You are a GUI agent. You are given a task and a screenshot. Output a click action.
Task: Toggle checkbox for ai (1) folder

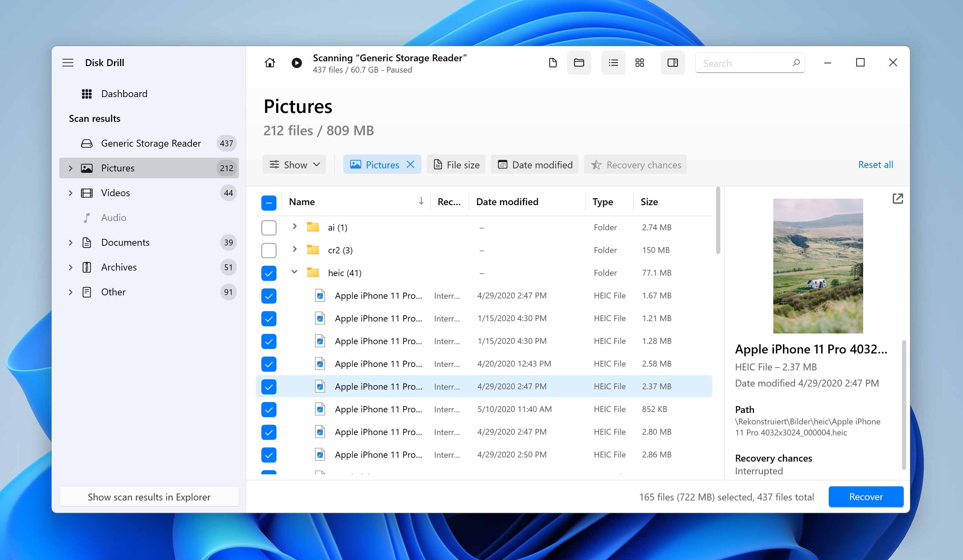point(269,227)
